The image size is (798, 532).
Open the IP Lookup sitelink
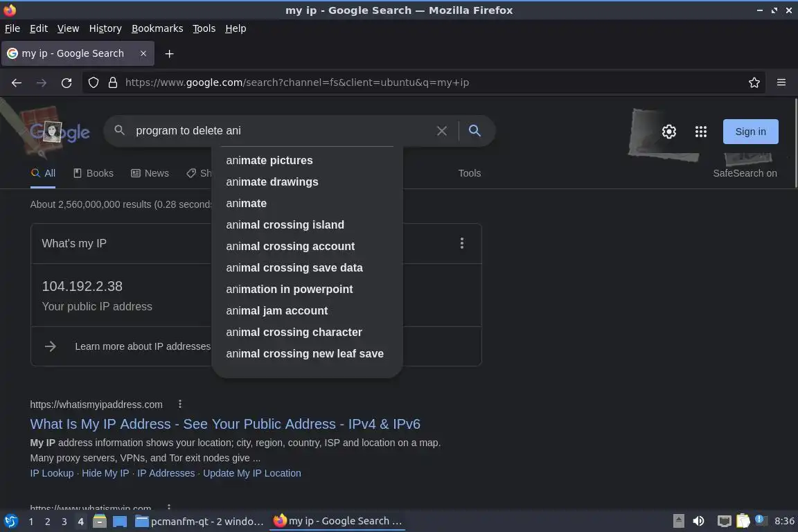52,473
